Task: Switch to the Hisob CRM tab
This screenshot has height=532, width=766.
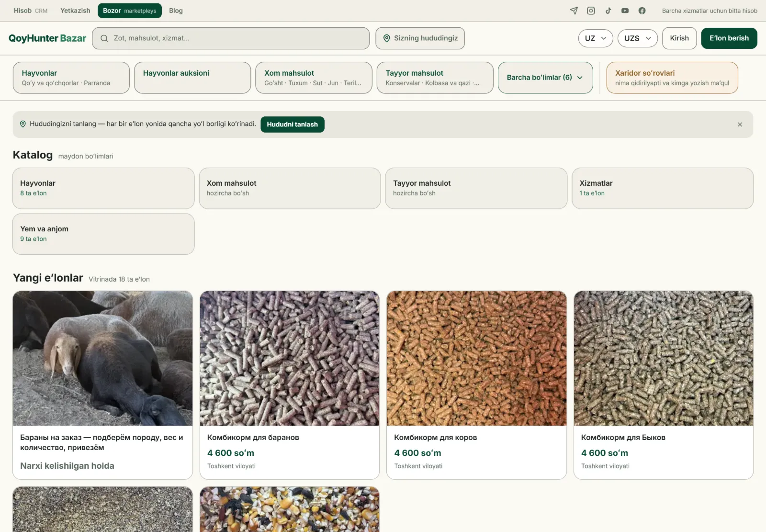Action: click(31, 11)
